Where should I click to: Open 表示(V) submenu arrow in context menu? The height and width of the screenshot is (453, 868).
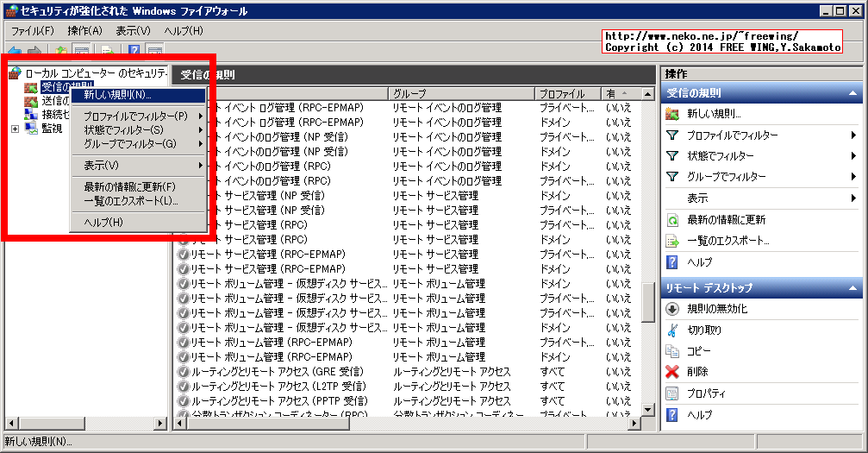pyautogui.click(x=200, y=165)
